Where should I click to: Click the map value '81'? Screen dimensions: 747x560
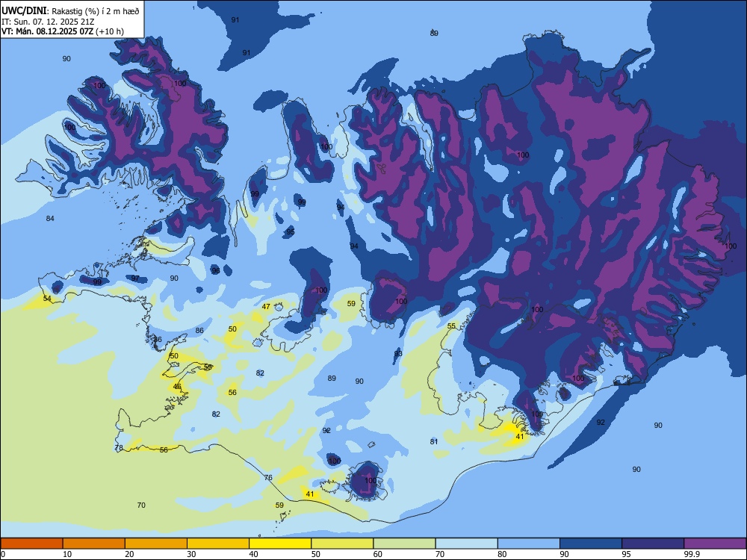[434, 442]
